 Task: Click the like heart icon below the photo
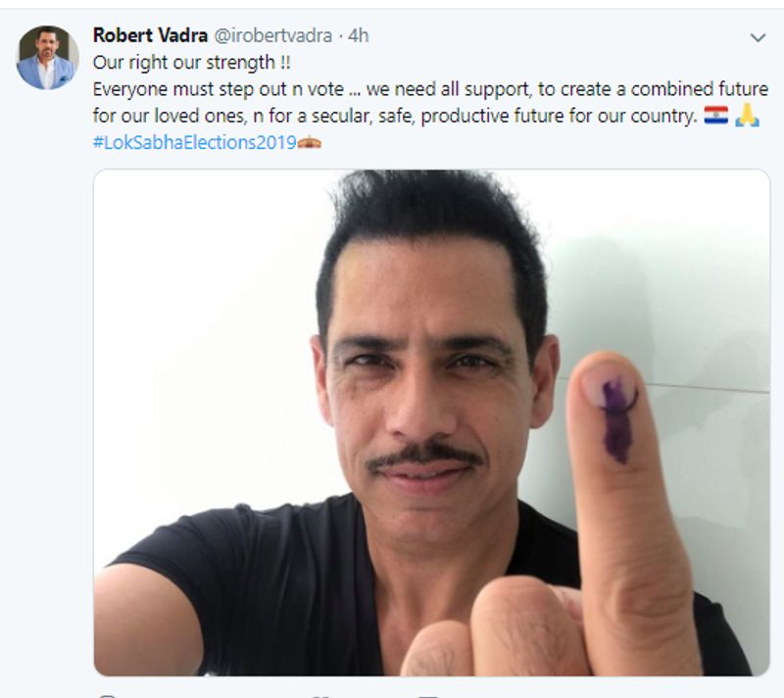click(318, 694)
